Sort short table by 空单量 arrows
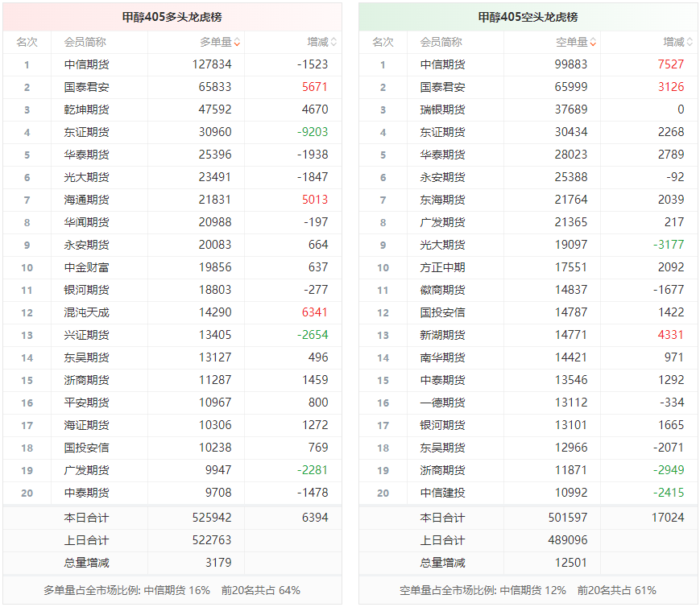The height and width of the screenshot is (607, 700). [x=593, y=43]
